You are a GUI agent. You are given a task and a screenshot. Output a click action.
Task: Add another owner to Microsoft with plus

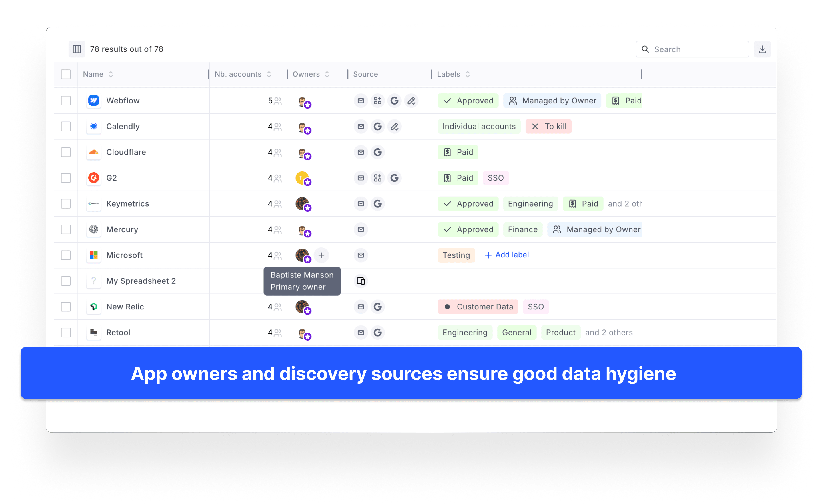(x=321, y=255)
